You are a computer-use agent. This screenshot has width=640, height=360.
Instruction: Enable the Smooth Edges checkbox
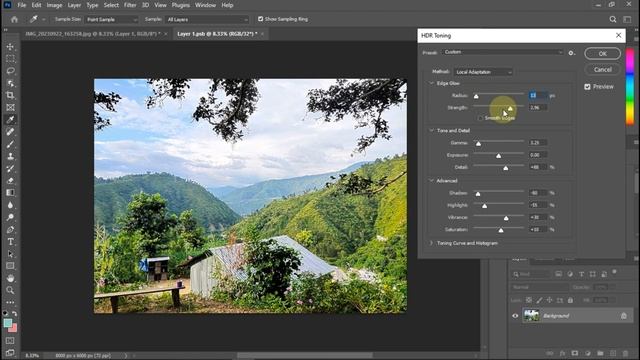480,118
